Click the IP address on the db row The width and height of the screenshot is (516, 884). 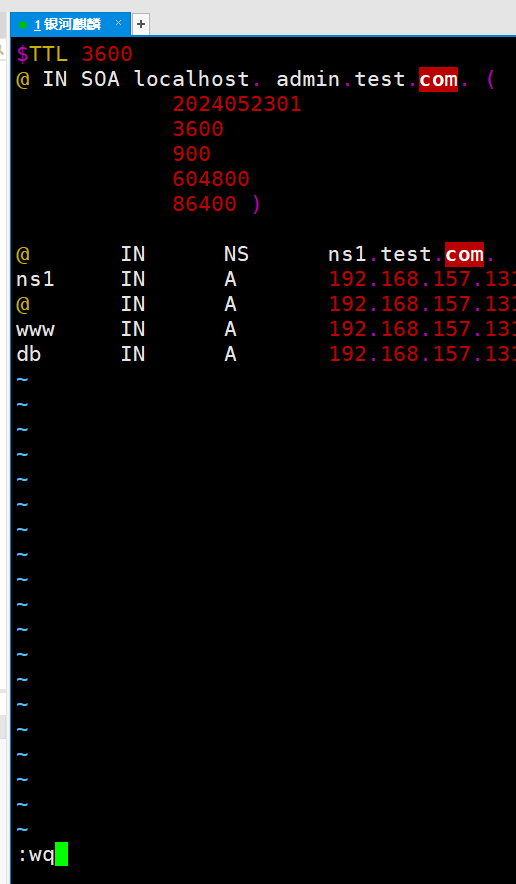pyautogui.click(x=422, y=353)
